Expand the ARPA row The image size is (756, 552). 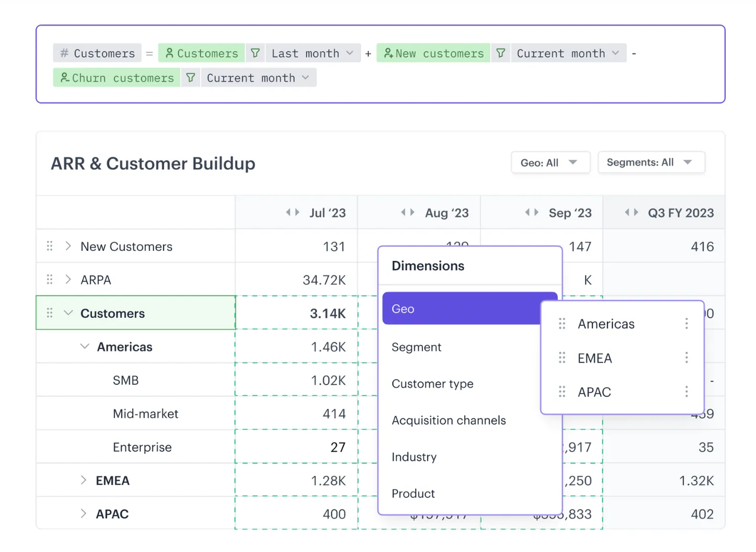tap(68, 279)
